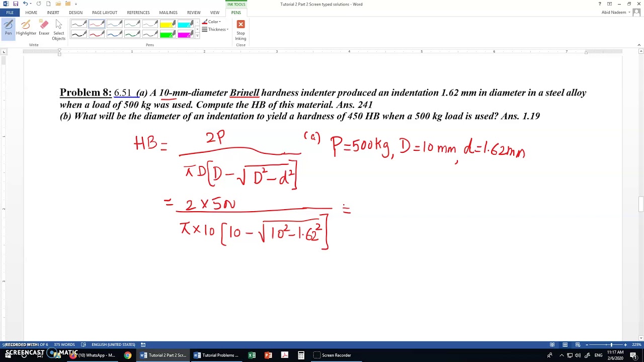Select the yellow highlighter swatch
Viewport: 644px width, 362px height.
(x=168, y=24)
